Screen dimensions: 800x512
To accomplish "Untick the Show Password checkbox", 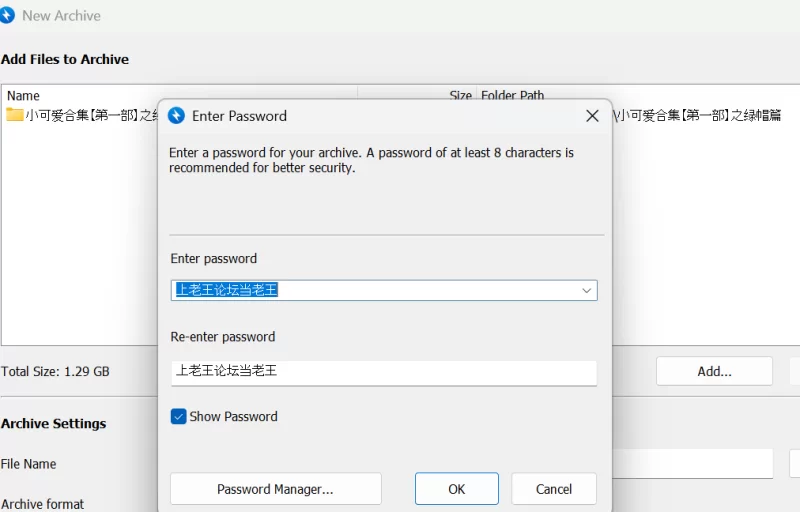I will pos(179,417).
